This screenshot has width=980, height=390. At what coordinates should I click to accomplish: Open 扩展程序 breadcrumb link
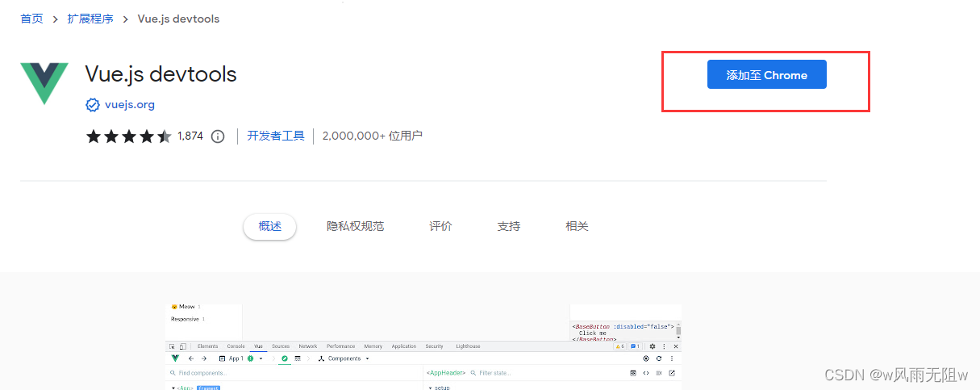click(x=90, y=19)
